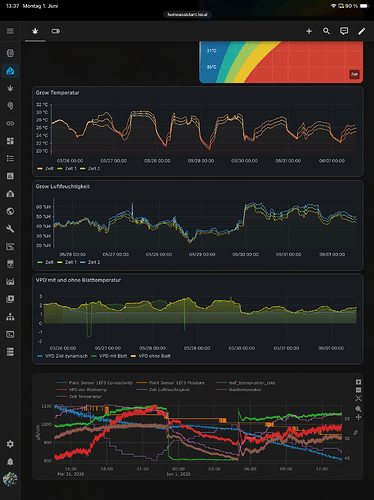Open the monitor panel sidebar icon below wrench

click(10, 246)
